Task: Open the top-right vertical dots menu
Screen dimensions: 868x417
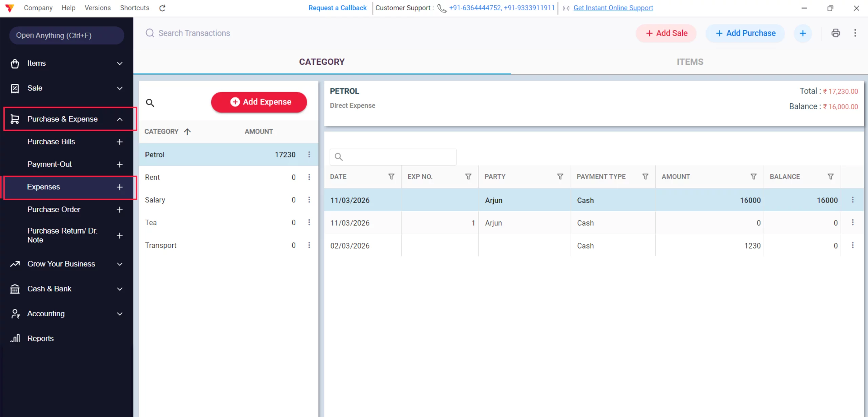Action: coord(855,33)
